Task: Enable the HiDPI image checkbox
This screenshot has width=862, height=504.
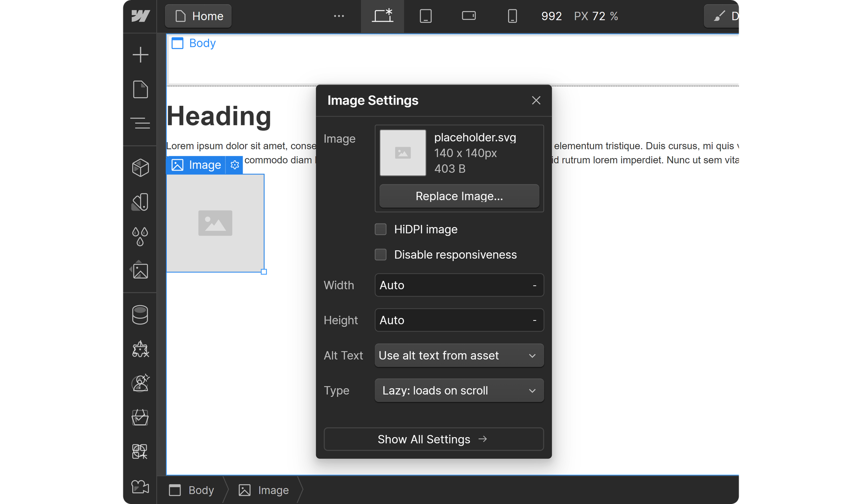Action: tap(381, 229)
